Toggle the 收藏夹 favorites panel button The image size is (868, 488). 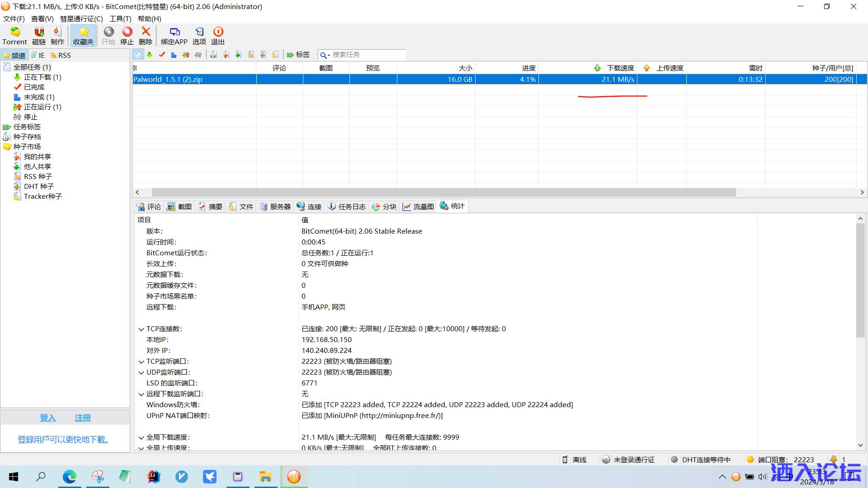83,35
